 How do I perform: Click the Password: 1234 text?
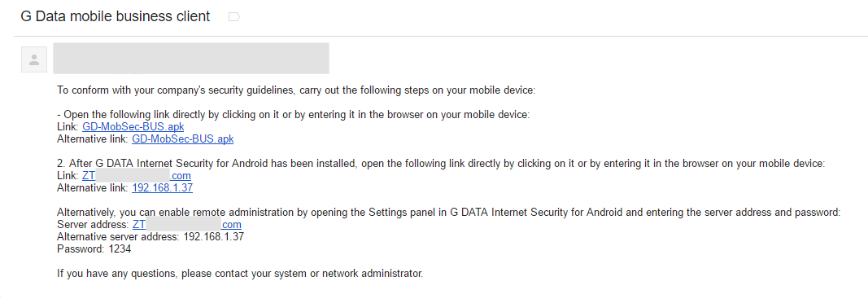click(x=94, y=249)
